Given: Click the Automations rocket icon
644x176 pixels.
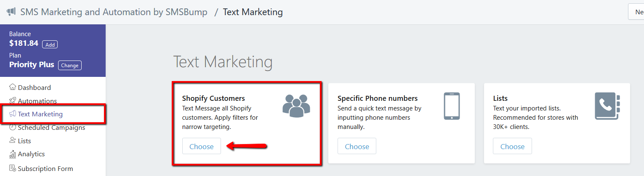Looking at the screenshot, I should point(13,101).
